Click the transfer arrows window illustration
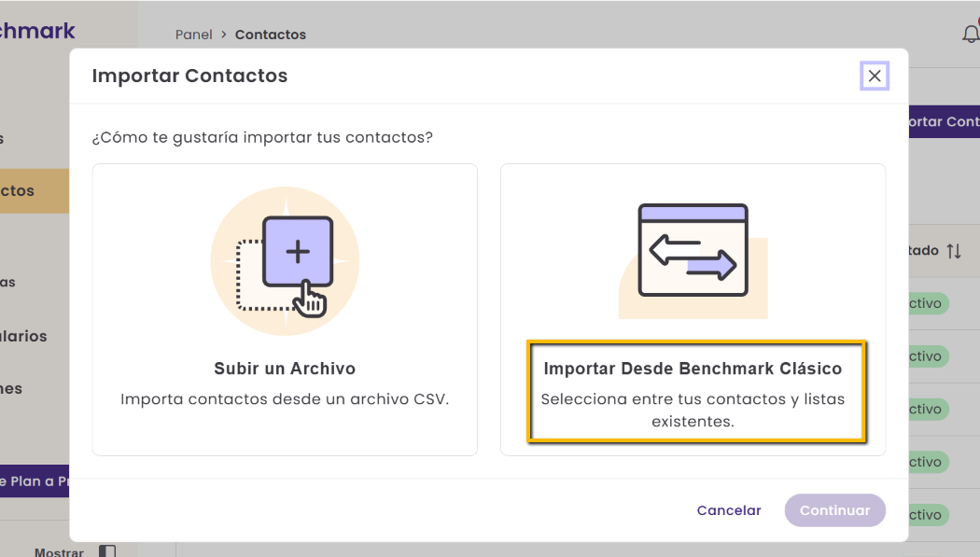Viewport: 980px width, 557px height. tap(693, 261)
